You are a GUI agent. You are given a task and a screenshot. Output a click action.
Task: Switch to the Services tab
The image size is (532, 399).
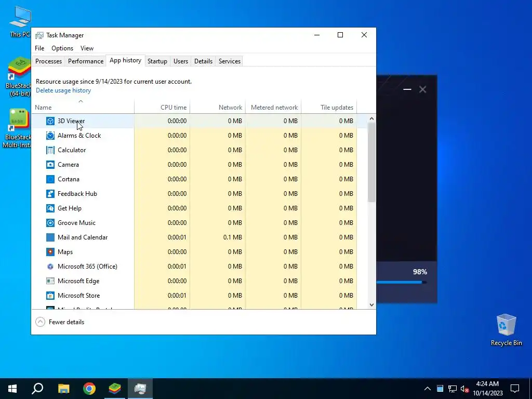[229, 61]
